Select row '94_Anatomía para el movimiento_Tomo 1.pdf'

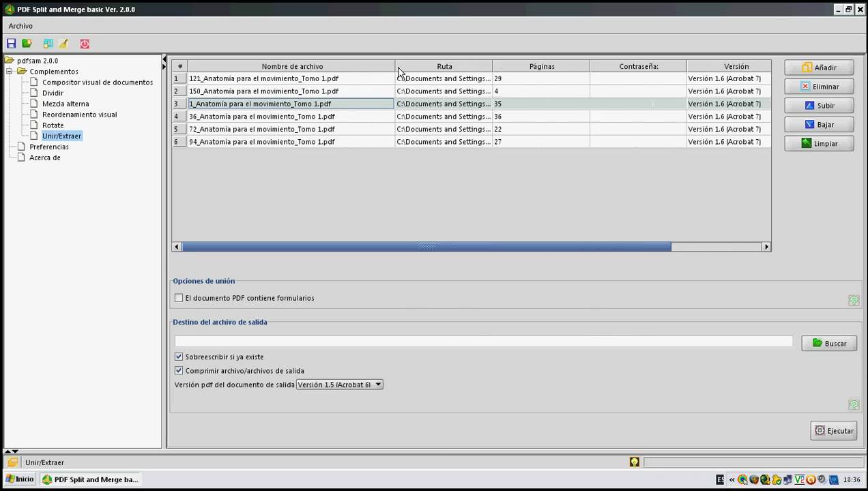coord(472,142)
